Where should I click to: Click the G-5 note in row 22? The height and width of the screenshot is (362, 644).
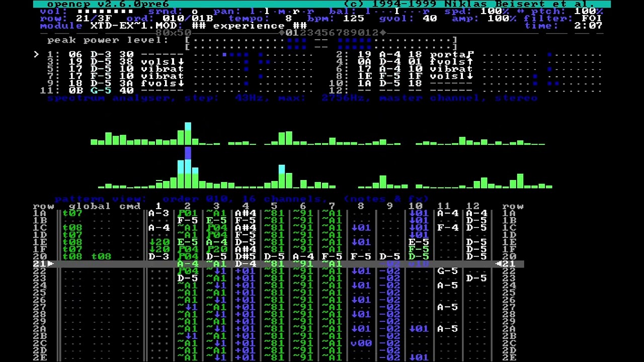448,271
